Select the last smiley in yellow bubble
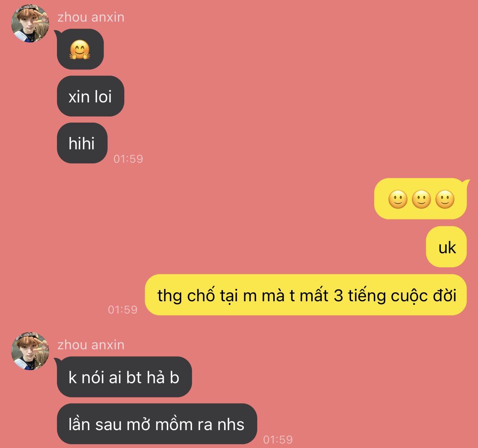Image resolution: width=478 pixels, height=448 pixels. (445, 199)
